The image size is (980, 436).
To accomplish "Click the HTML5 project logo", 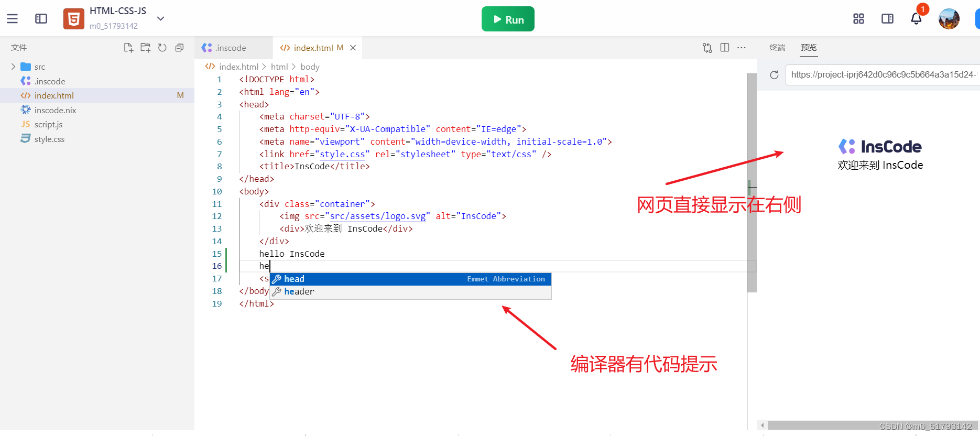I will tap(74, 19).
